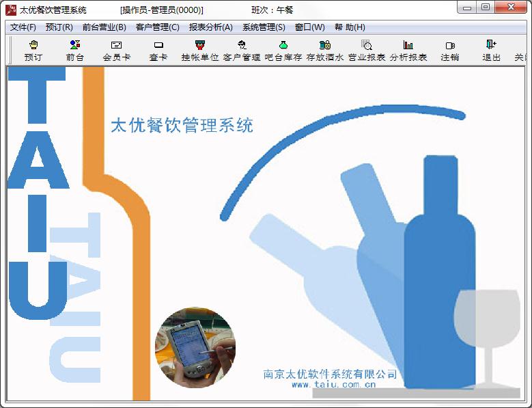Minimize the 太优餐饮管理系统 window
Image resolution: width=532 pixels, height=408 pixels.
(x=467, y=7)
